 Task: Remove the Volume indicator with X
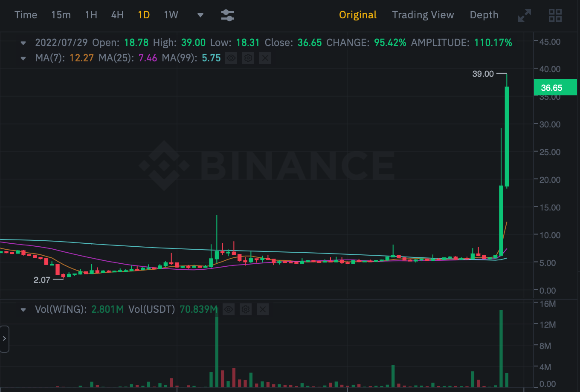(263, 309)
